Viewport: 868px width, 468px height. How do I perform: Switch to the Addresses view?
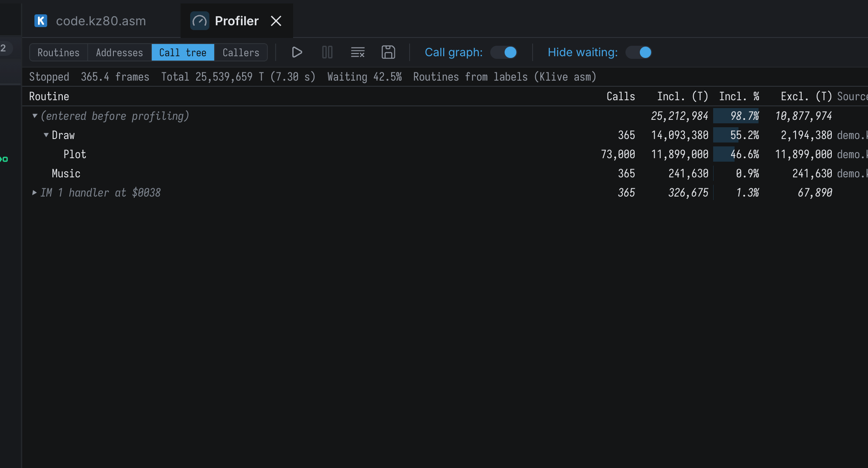point(120,52)
